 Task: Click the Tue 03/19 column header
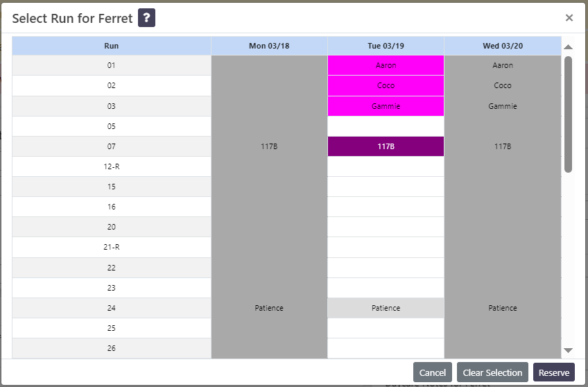tap(386, 46)
